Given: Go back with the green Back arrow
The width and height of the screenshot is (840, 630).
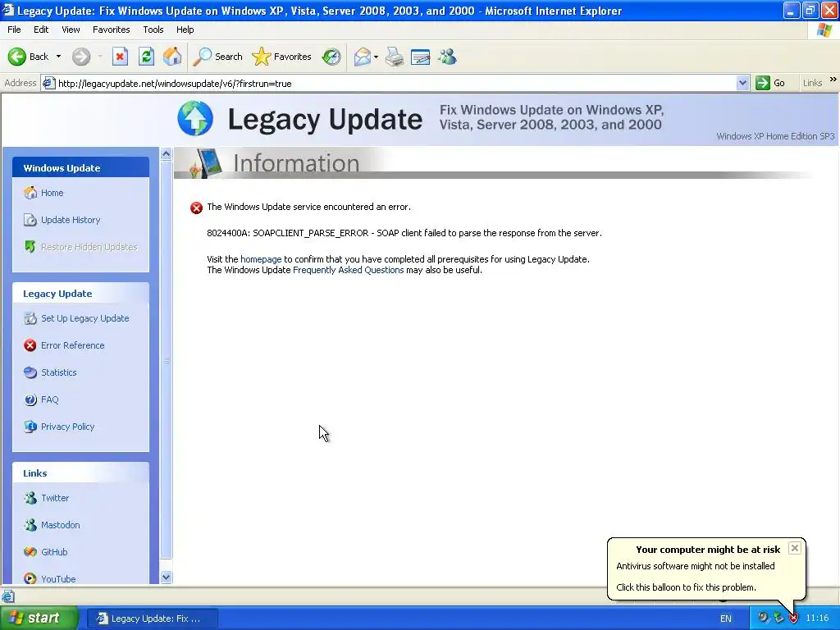Looking at the screenshot, I should pyautogui.click(x=28, y=57).
